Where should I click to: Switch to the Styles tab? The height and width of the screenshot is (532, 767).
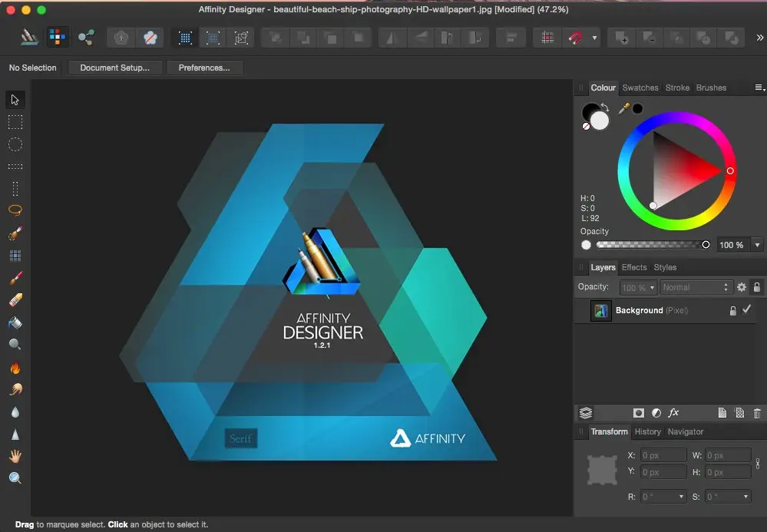[665, 267]
